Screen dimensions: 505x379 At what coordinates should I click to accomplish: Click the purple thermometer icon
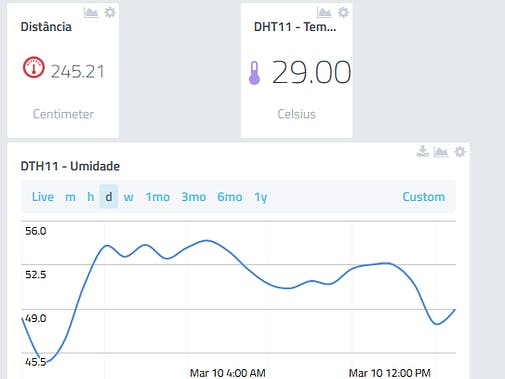click(254, 73)
